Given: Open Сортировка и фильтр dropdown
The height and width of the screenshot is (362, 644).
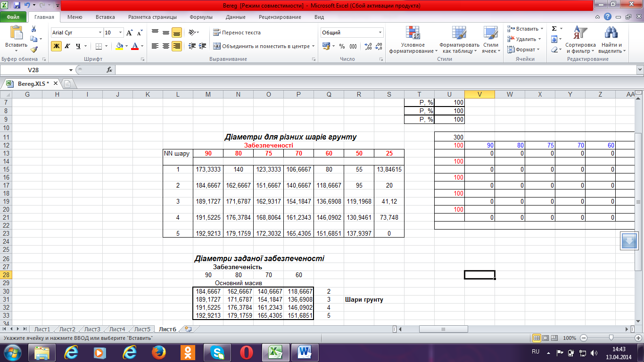Looking at the screenshot, I should [x=581, y=40].
